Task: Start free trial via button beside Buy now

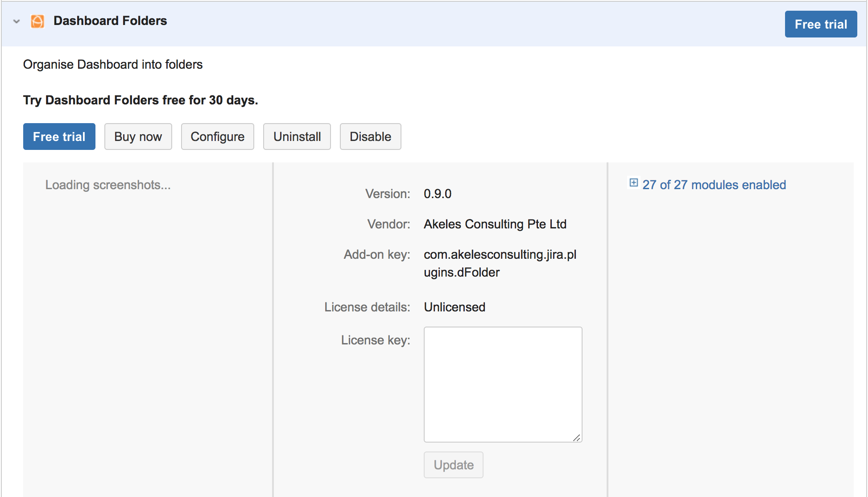Action: [x=59, y=137]
